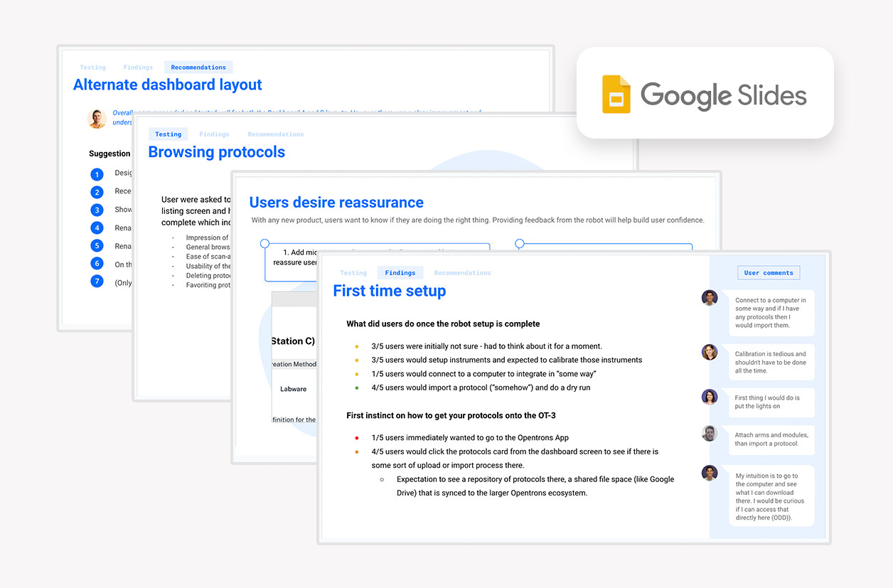This screenshot has width=893, height=588.
Task: Click the Recommendations tab on First time setup slide
Action: click(463, 272)
